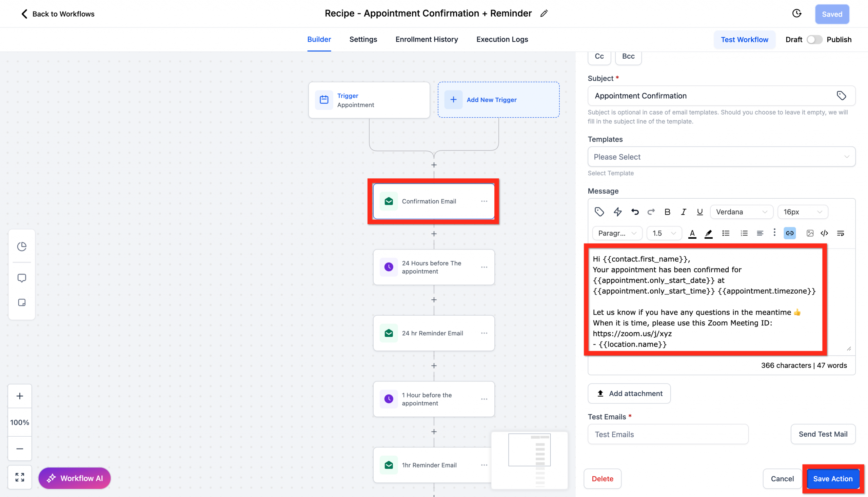868x497 pixels.
Task: Insert a hyperlink into the message
Action: tap(789, 233)
